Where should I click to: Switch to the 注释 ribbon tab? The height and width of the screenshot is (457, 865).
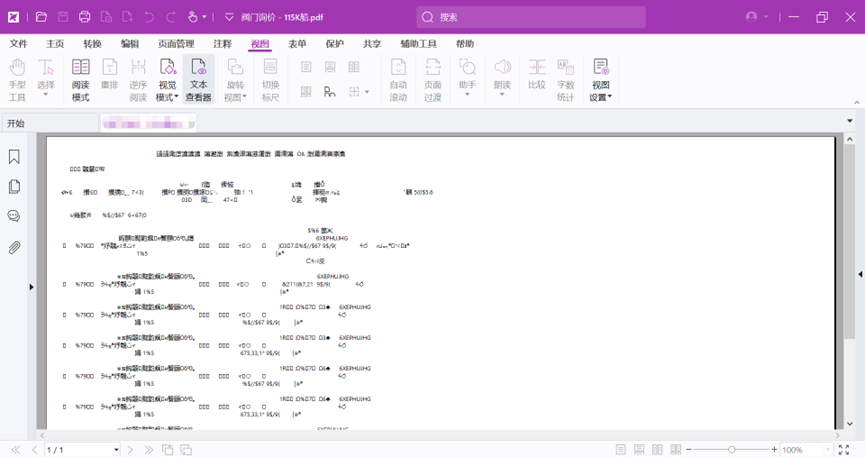coord(222,44)
